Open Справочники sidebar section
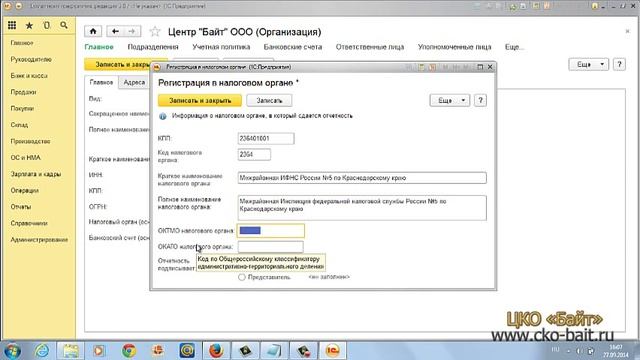 pos(29,223)
